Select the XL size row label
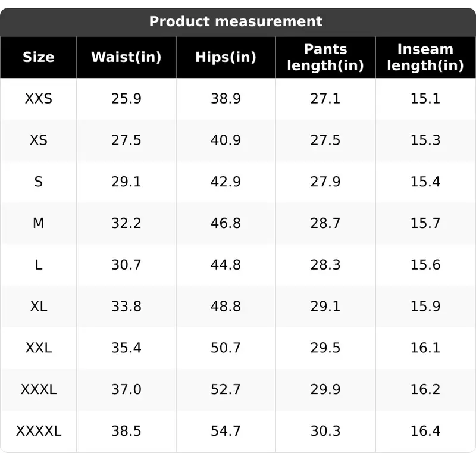476x453 pixels. pos(39,306)
